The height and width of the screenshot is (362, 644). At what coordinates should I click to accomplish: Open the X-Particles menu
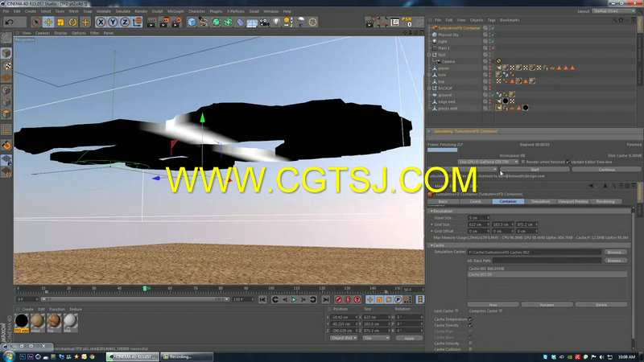(236, 11)
